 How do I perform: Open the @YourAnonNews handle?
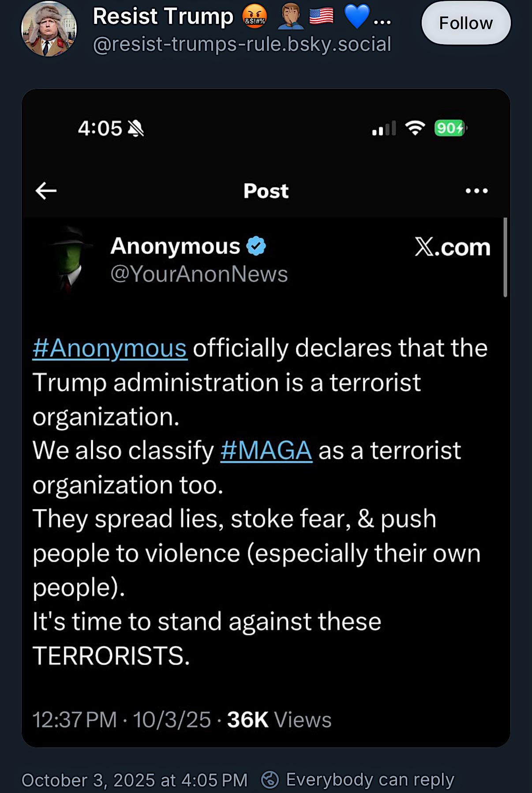pyautogui.click(x=199, y=274)
